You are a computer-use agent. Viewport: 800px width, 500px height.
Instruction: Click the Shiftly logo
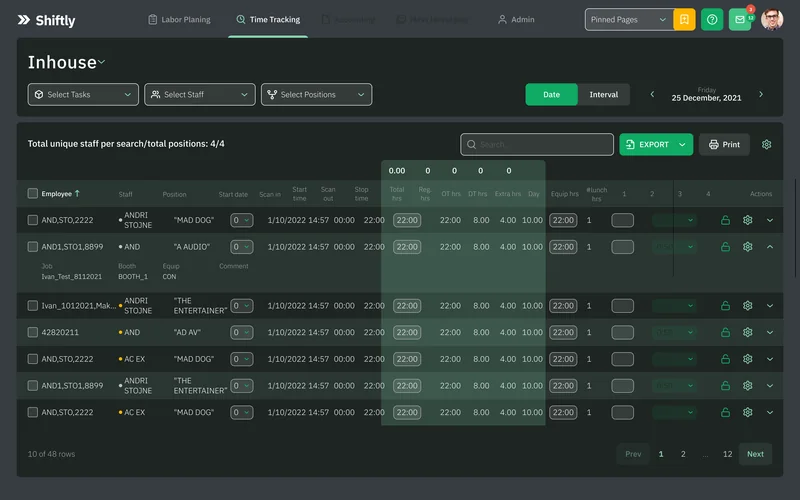pos(46,20)
